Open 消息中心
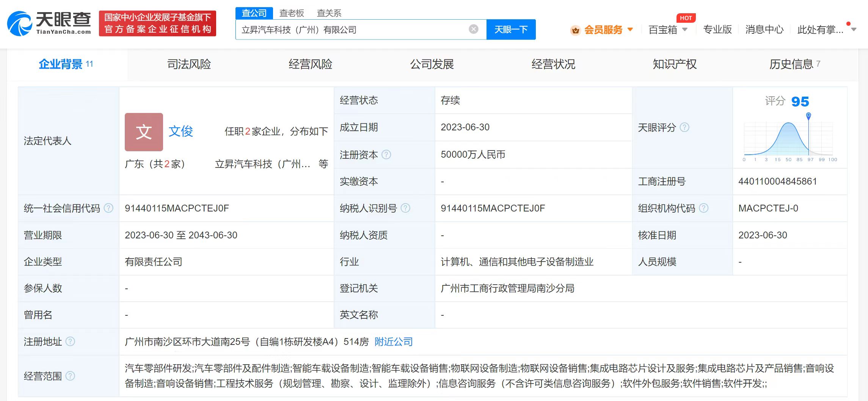868x401 pixels. pyautogui.click(x=764, y=29)
